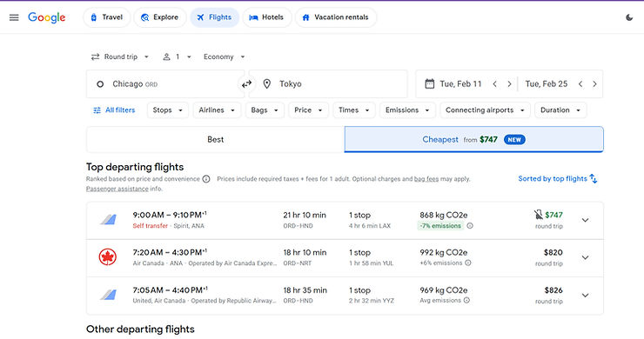Click the calendar icon beside departure date
The width and height of the screenshot is (644, 339).
coord(429,83)
